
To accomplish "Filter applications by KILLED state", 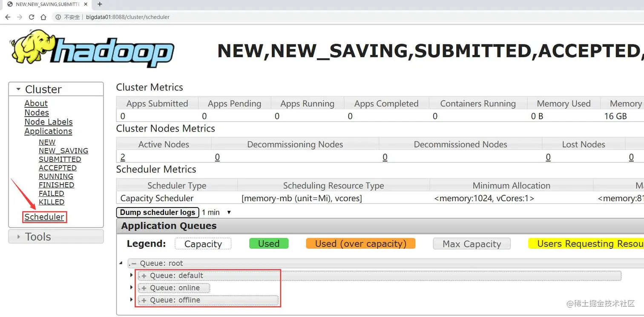I will [x=52, y=202].
